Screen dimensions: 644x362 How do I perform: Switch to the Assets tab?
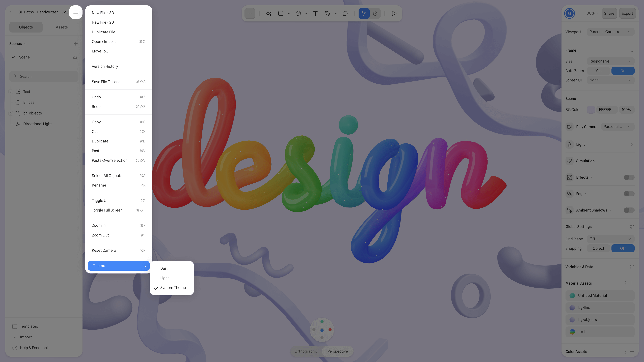point(62,27)
